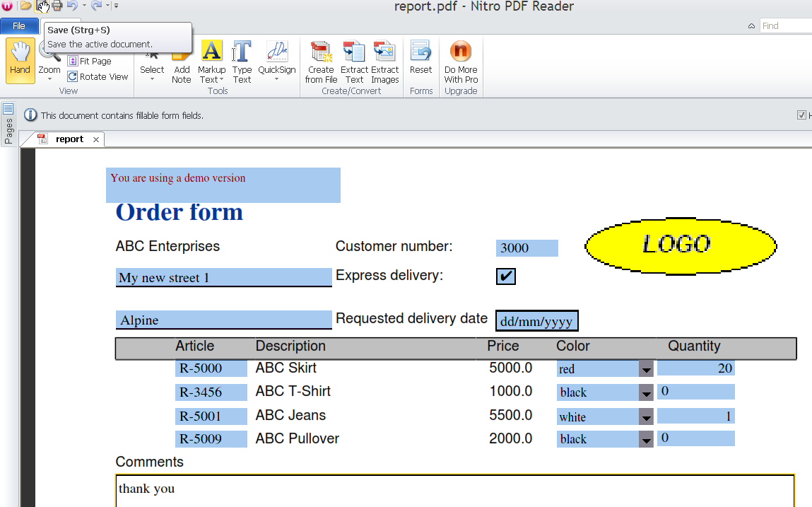The image size is (812, 507).
Task: Open the redo history dropdown arrow
Action: coord(107,6)
